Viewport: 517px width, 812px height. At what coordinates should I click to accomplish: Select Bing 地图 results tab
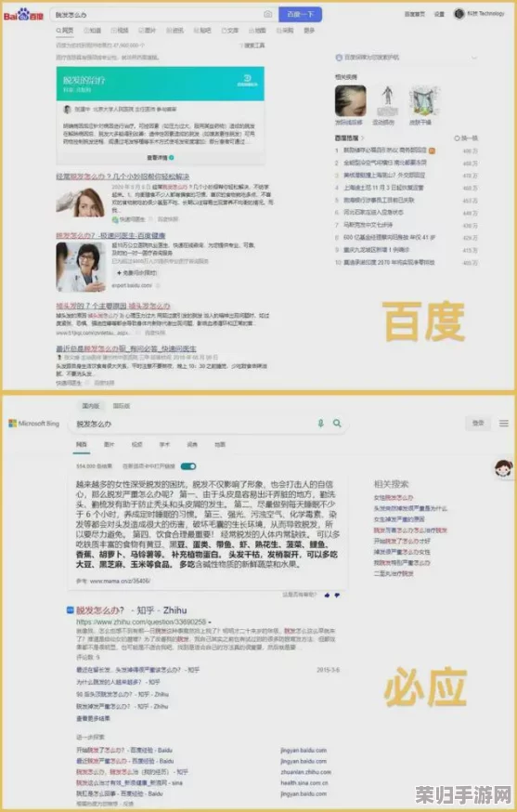[x=220, y=444]
